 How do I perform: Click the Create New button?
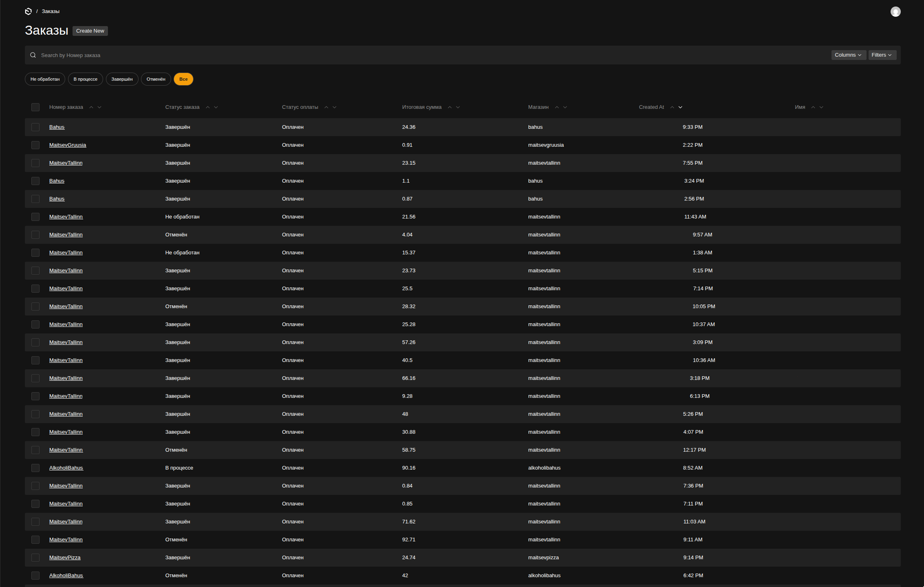pyautogui.click(x=90, y=31)
